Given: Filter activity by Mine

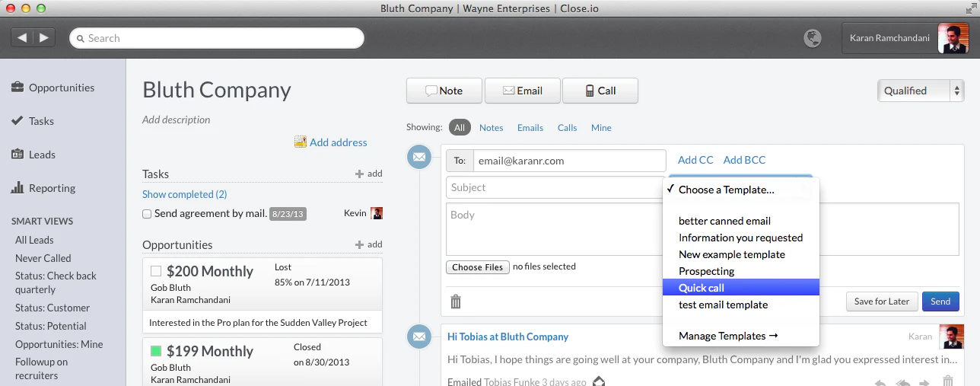Looking at the screenshot, I should (601, 128).
